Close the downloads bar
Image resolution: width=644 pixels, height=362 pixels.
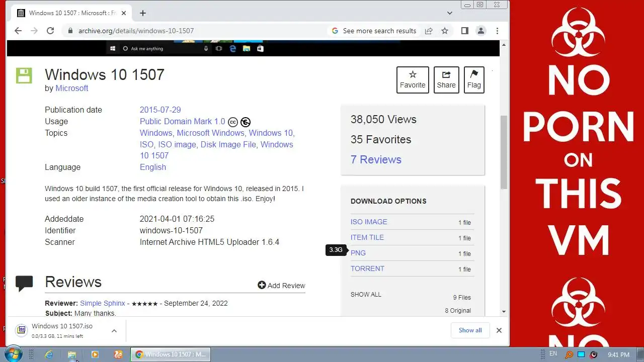(499, 330)
